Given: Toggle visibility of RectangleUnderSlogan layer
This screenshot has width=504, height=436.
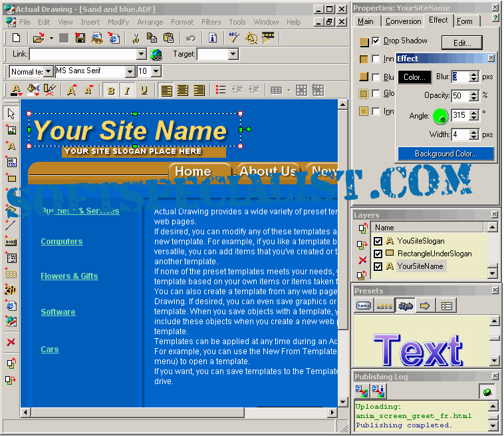Looking at the screenshot, I should (x=378, y=254).
